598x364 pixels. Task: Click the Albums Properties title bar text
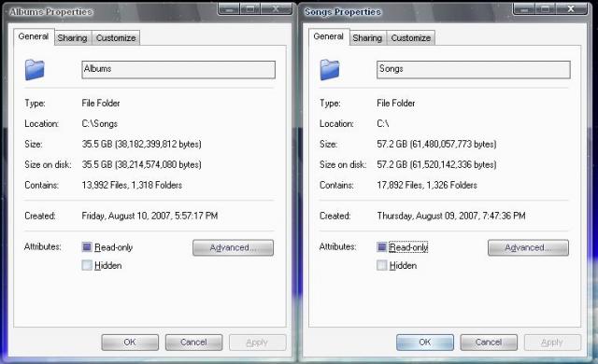coord(51,12)
